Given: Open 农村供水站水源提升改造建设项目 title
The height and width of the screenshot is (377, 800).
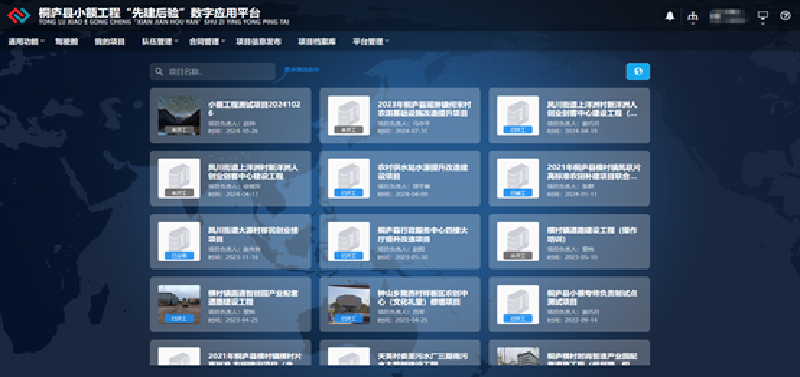Looking at the screenshot, I should point(423,171).
